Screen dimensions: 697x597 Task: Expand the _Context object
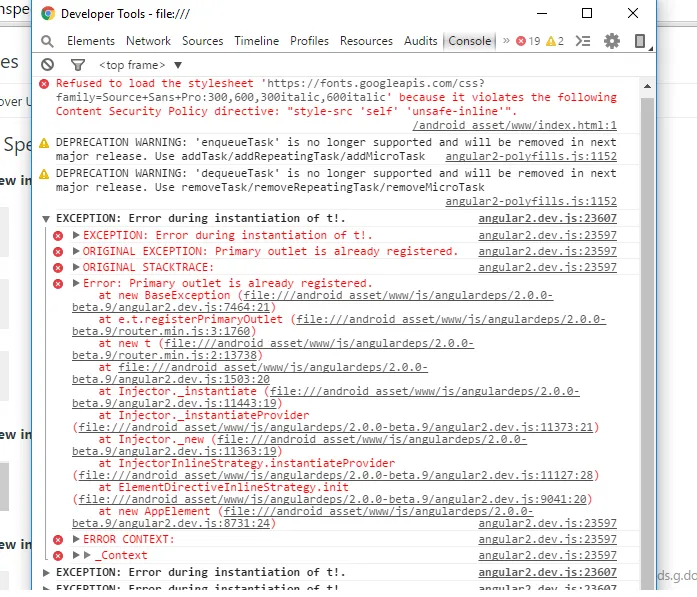76,555
